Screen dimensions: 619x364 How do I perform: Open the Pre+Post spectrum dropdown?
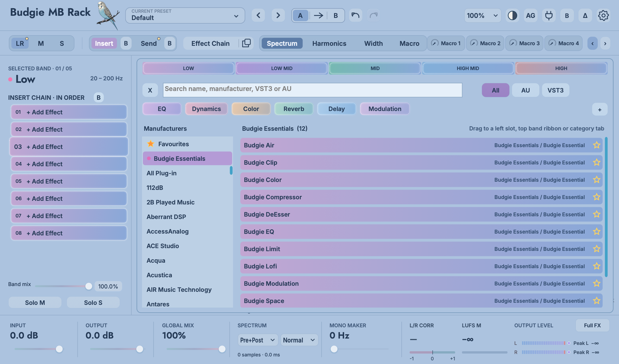tap(258, 340)
